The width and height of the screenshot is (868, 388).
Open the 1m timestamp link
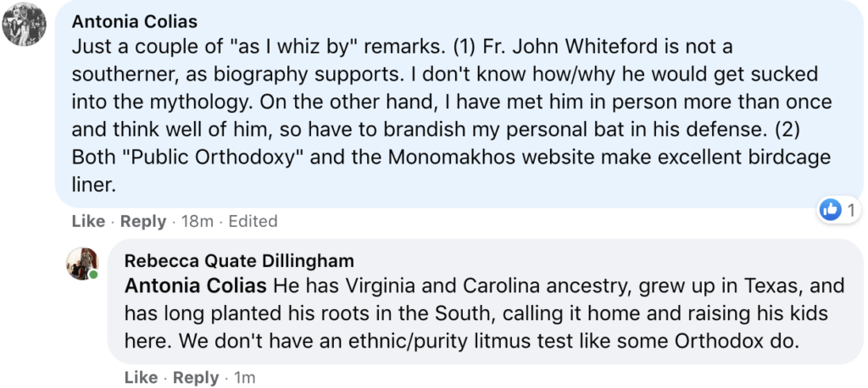(245, 378)
